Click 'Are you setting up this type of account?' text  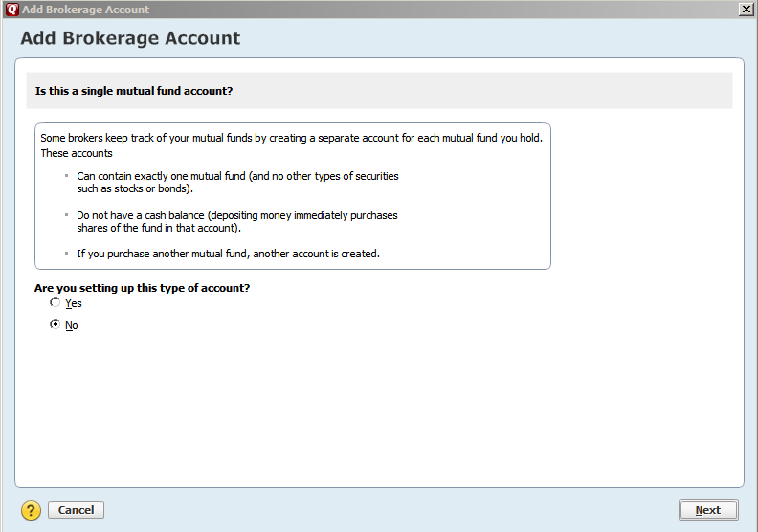(x=142, y=288)
